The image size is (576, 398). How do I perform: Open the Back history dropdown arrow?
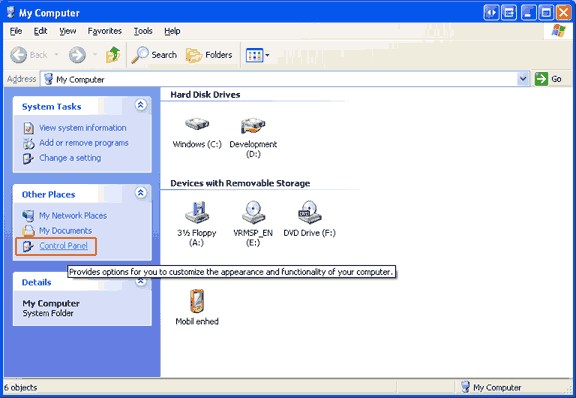tap(56, 55)
